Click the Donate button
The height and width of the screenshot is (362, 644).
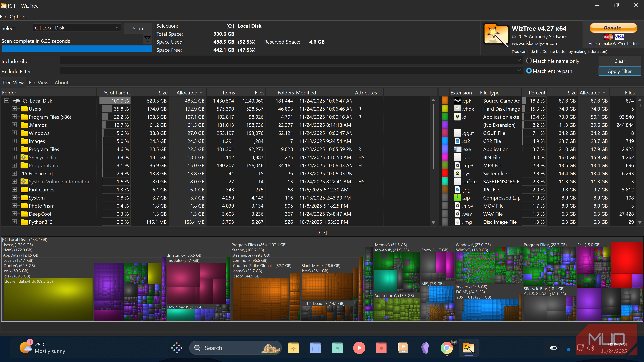pyautogui.click(x=613, y=28)
